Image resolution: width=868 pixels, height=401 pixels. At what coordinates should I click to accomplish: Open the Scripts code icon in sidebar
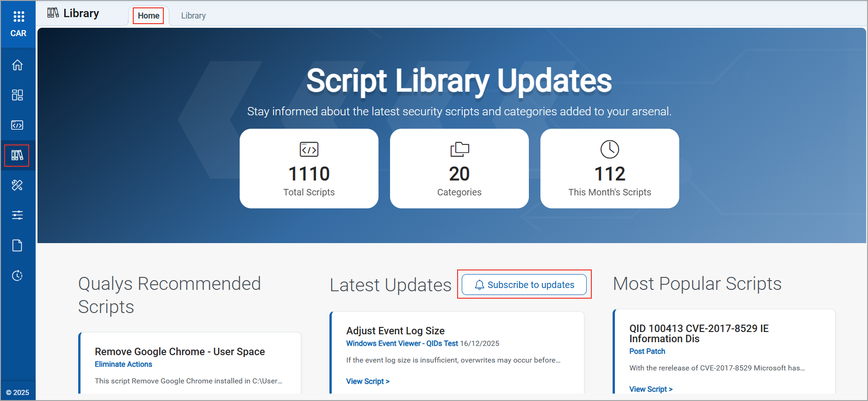coord(18,125)
